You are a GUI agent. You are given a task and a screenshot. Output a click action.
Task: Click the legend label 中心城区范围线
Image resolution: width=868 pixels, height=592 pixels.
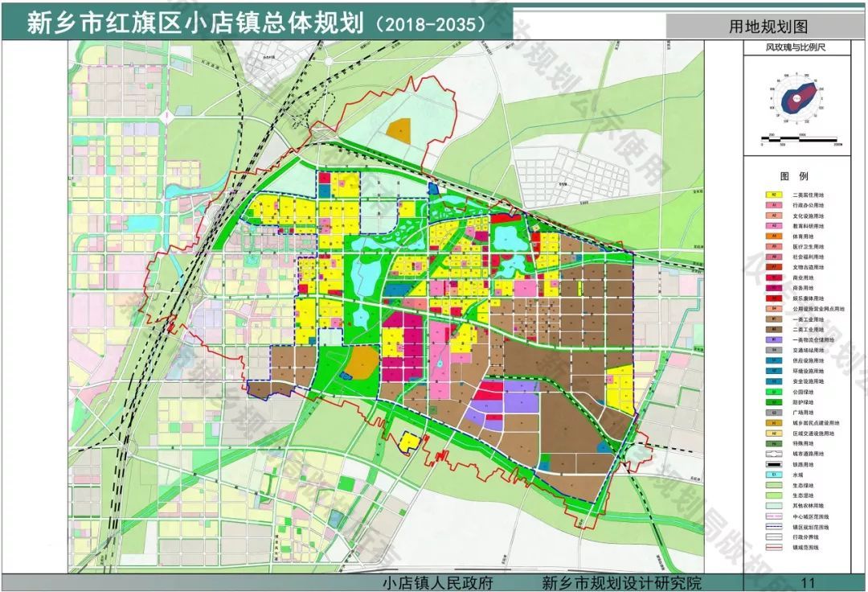coord(811,516)
